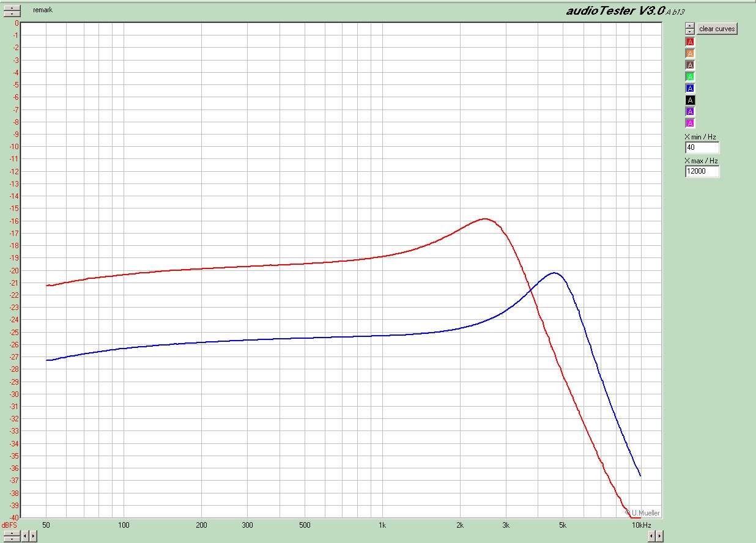Select the magenta curve A swatch
Screen dimensions: 756x543
pyautogui.click(x=690, y=123)
